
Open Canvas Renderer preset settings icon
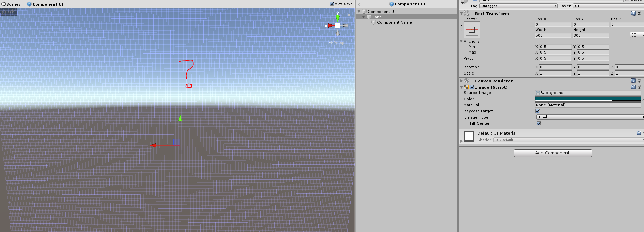(640, 81)
